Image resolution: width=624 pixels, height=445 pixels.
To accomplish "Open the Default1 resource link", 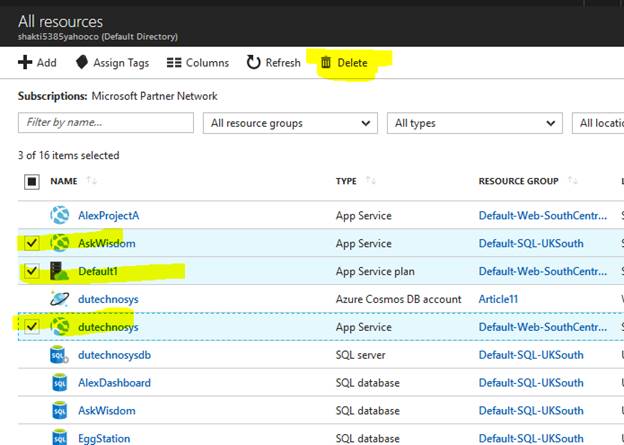I will (x=98, y=271).
